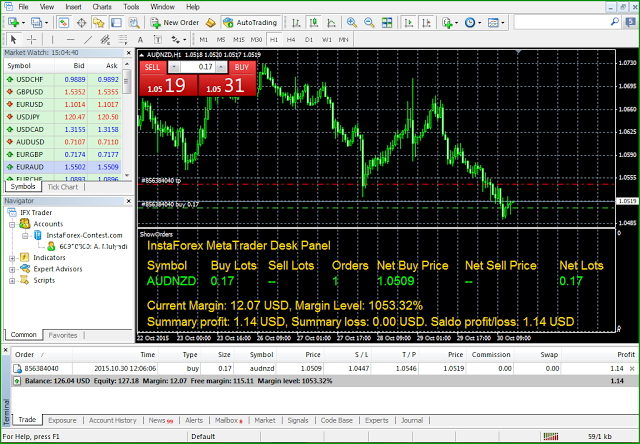Switch to Tick Chart tab
The image size is (640, 444).
62,187
